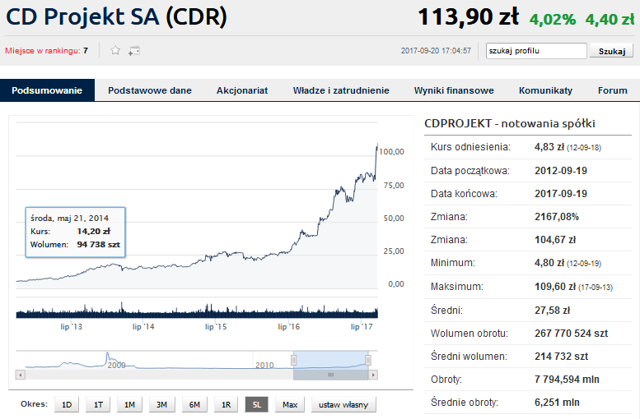
Task: Click the add-to-portfolio icon beside the star
Action: click(134, 50)
